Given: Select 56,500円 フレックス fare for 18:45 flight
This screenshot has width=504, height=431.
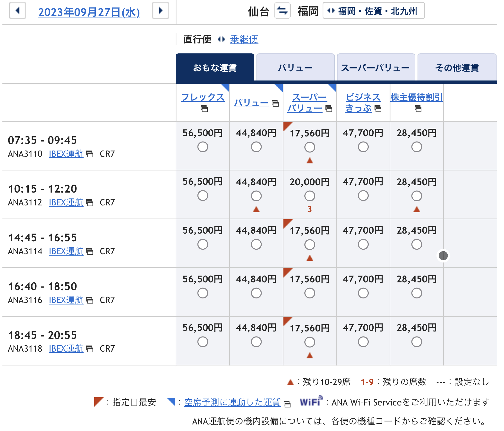Looking at the screenshot, I should click(203, 342).
